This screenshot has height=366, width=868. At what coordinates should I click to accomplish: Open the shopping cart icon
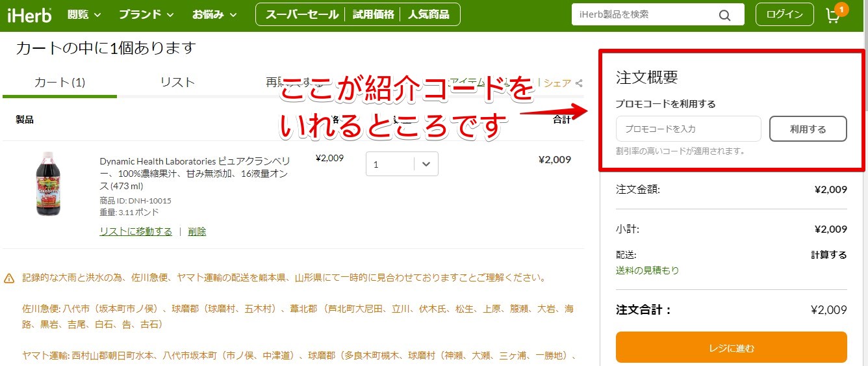(x=833, y=15)
